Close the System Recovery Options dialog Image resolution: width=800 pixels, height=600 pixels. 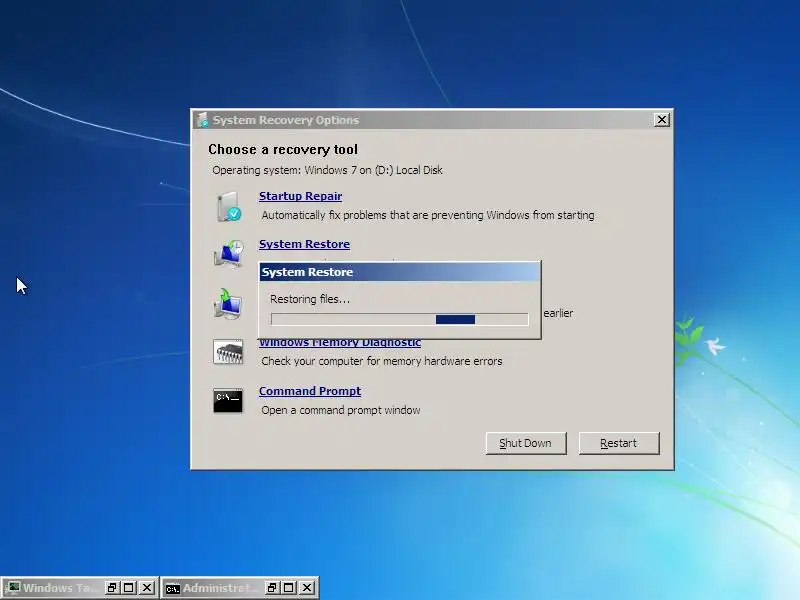(x=662, y=120)
